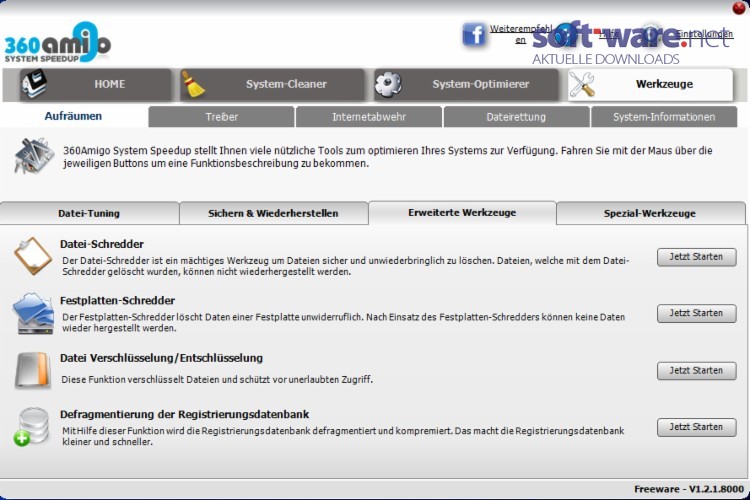This screenshot has height=500, width=750.
Task: Start Datei Verschlüsselung/Entschlüsselung via Jetzt Starten
Action: 696,371
